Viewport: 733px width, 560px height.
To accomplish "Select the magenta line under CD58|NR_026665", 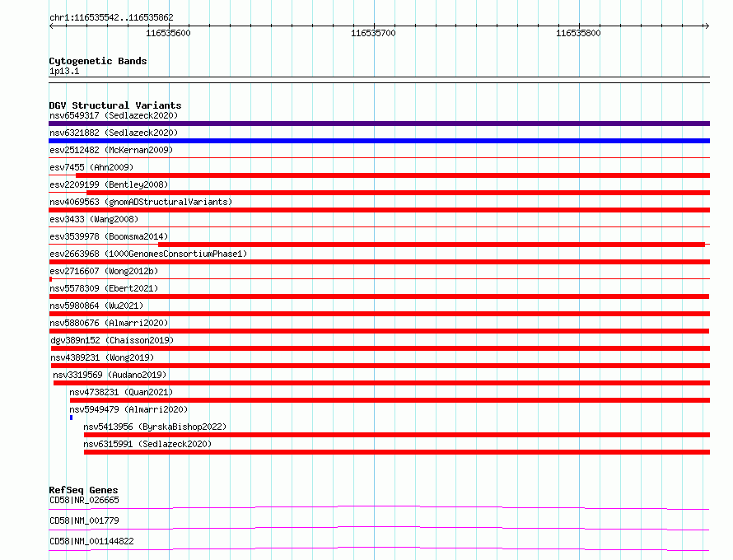I will point(379,507).
